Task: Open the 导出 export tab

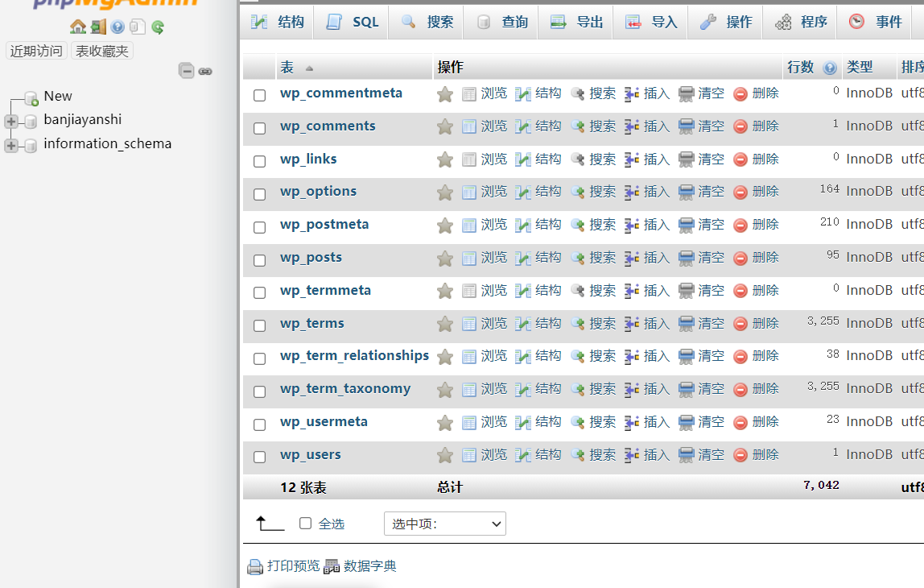Action: pos(576,22)
